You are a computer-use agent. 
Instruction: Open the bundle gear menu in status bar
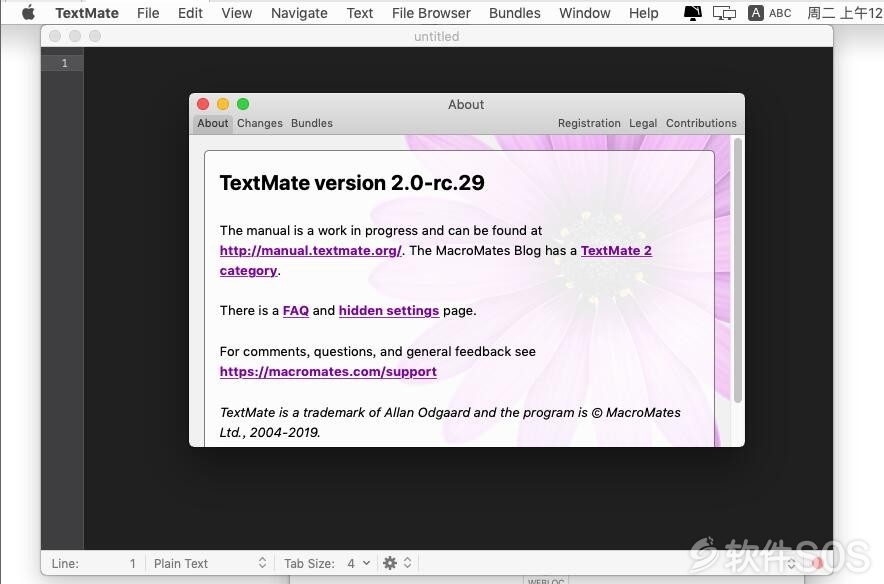click(x=397, y=563)
